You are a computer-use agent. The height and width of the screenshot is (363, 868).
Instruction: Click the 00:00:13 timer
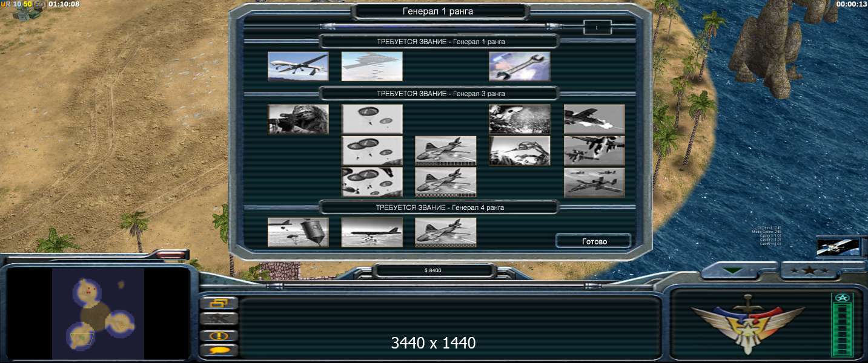(x=851, y=4)
